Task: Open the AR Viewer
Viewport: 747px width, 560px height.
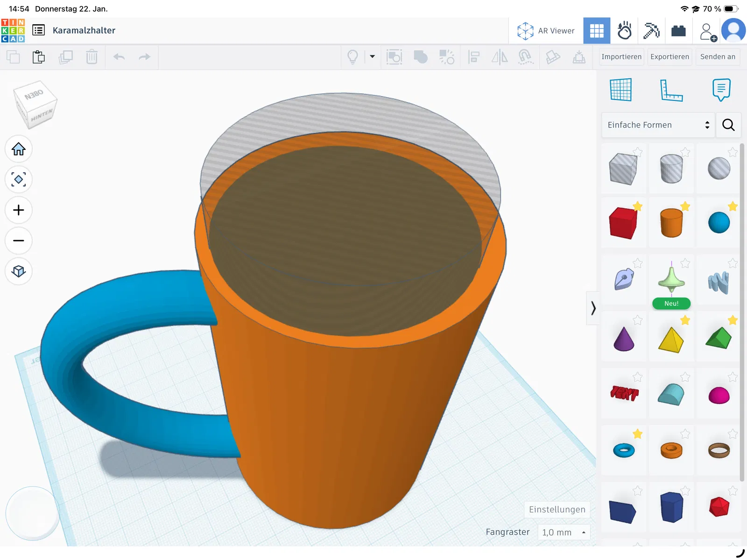Action: pos(546,31)
